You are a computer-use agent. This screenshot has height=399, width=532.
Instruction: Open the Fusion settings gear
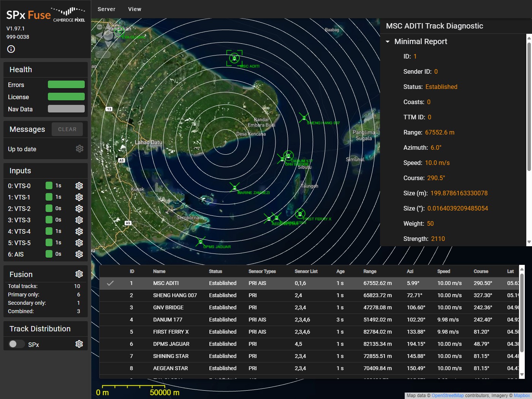point(79,274)
